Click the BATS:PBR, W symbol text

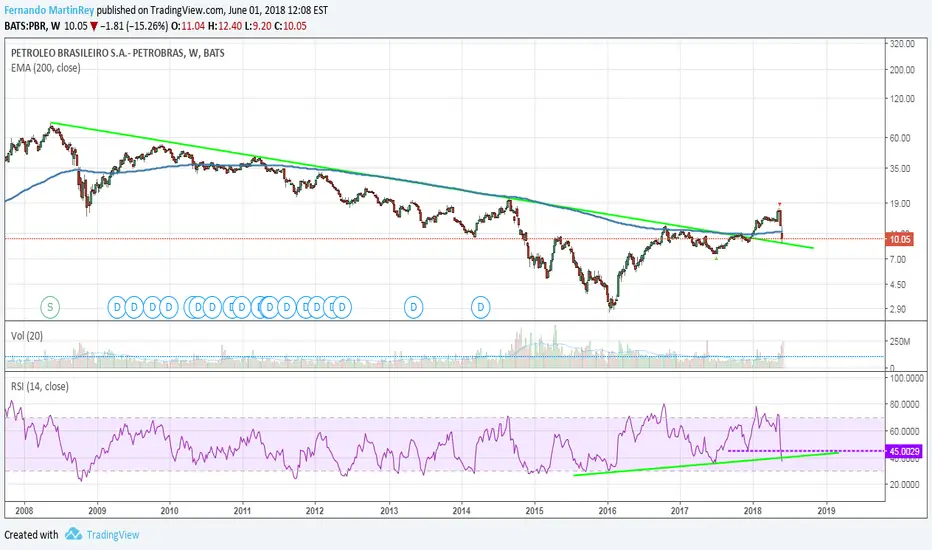tap(32, 26)
